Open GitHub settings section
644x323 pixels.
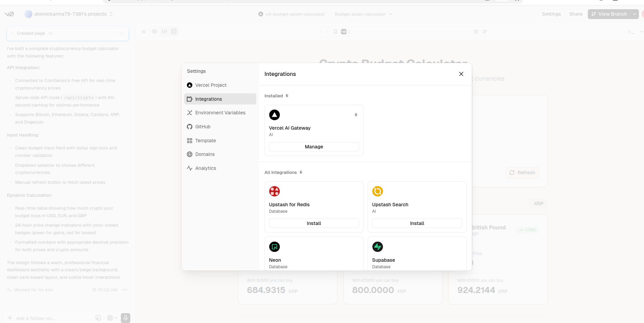220,127
